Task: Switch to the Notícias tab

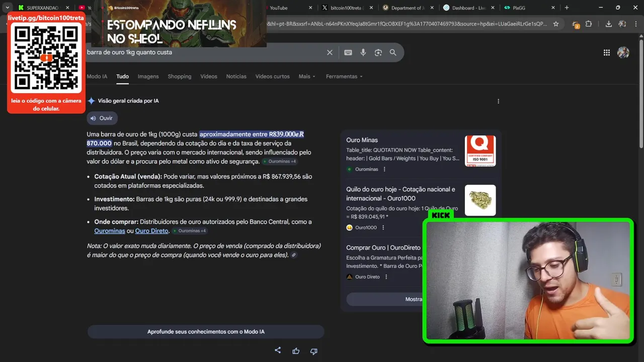Action: 236,76
